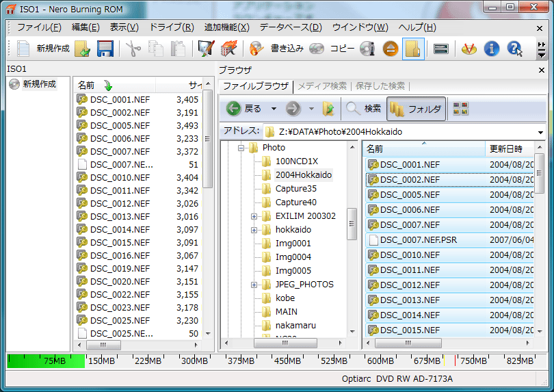Image resolution: width=554 pixels, height=392 pixels.
Task: Toggle the file browser folder icon
Action: pyautogui.click(x=413, y=49)
